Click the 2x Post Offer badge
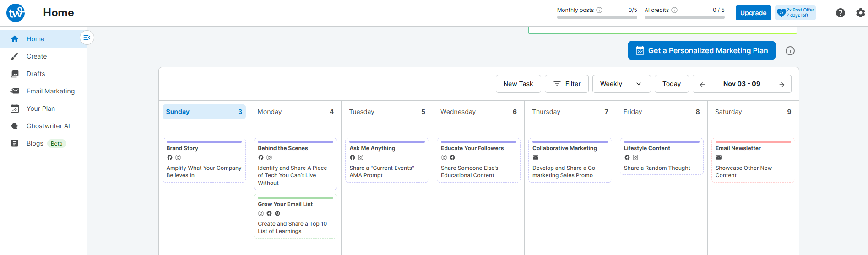The image size is (868, 255). click(796, 13)
